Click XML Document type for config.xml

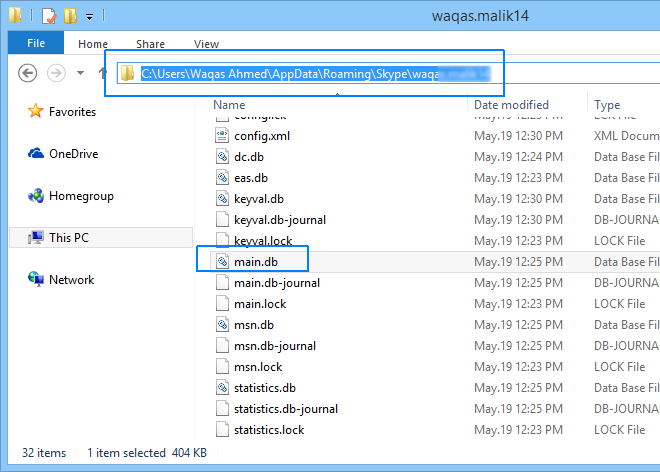pyautogui.click(x=627, y=136)
